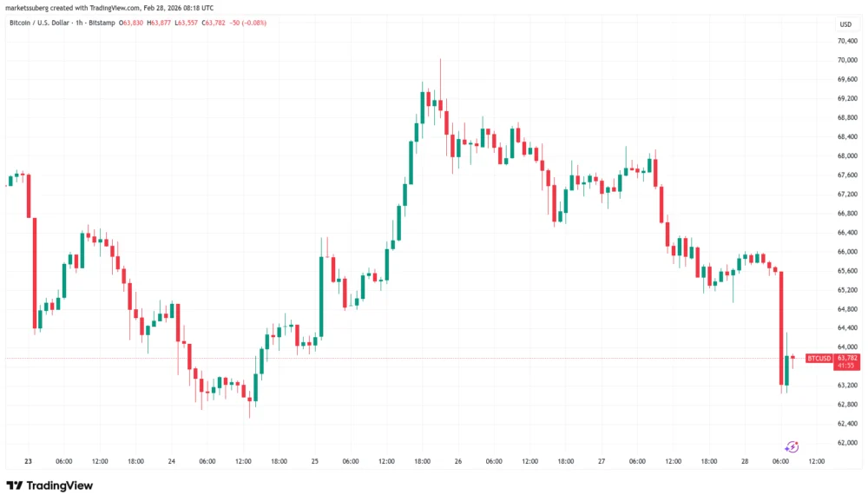
Task: Click the 66,000 price axis label
Action: pos(848,251)
